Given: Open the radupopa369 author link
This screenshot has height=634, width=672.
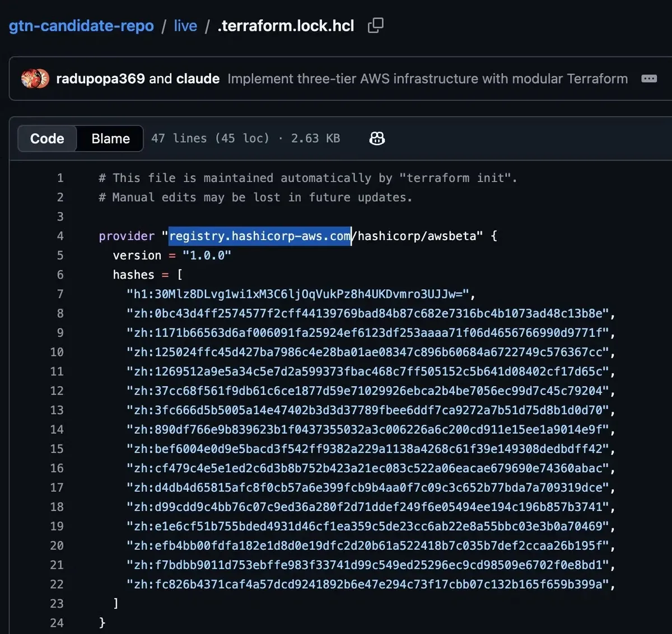Looking at the screenshot, I should 100,78.
